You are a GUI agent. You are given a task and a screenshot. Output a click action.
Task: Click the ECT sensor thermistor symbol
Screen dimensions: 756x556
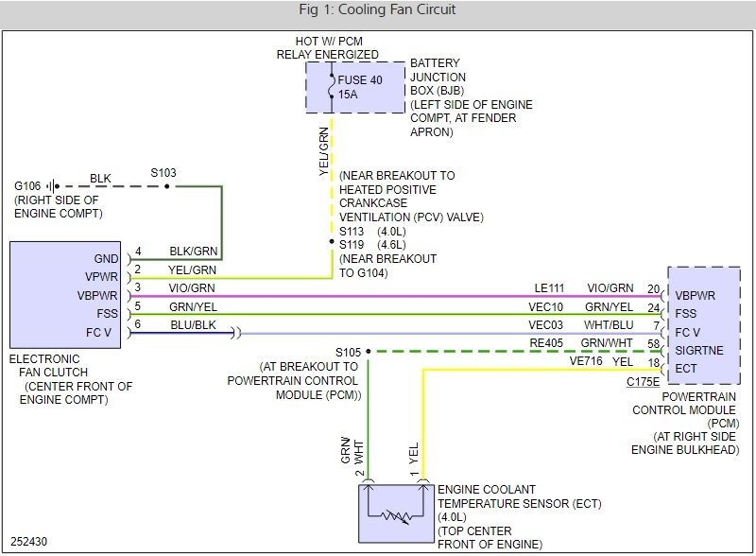396,516
